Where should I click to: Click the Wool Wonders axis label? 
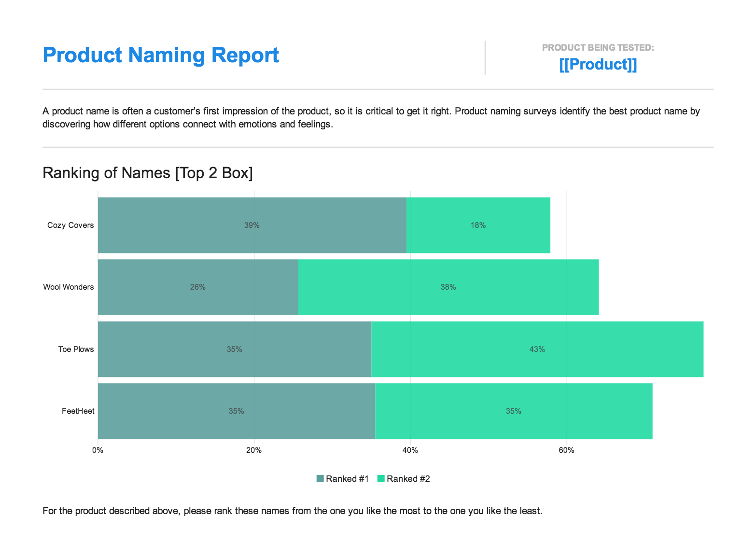click(69, 287)
